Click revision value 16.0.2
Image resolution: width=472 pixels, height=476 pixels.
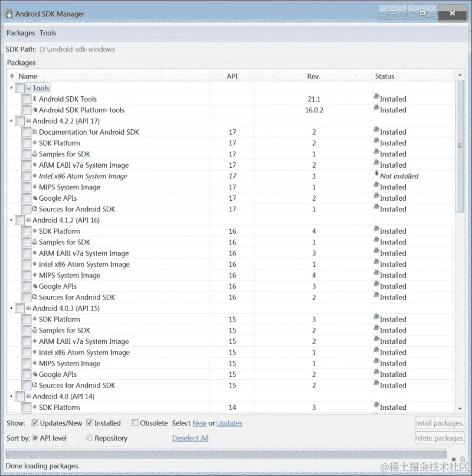point(314,110)
